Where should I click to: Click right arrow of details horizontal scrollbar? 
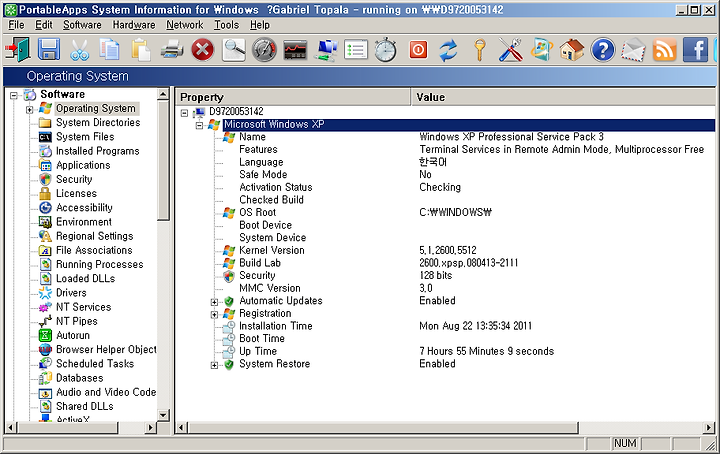pos(709,428)
